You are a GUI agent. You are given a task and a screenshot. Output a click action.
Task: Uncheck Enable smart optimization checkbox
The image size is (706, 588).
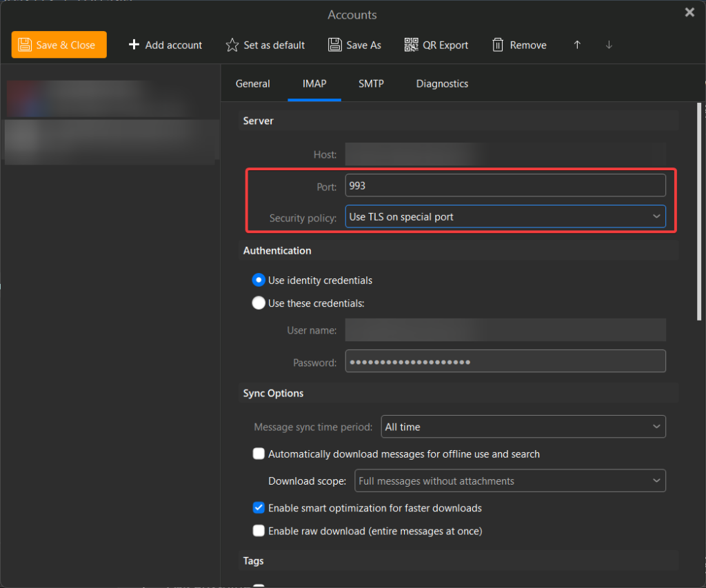point(259,508)
